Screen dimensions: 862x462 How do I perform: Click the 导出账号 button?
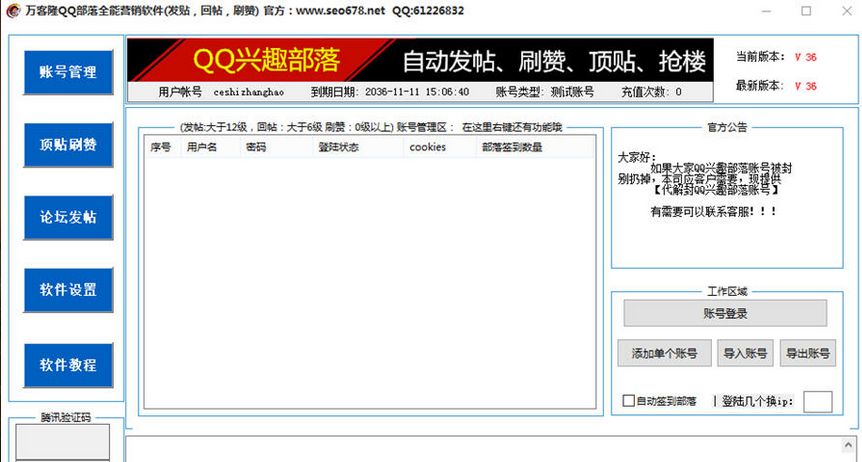(807, 353)
